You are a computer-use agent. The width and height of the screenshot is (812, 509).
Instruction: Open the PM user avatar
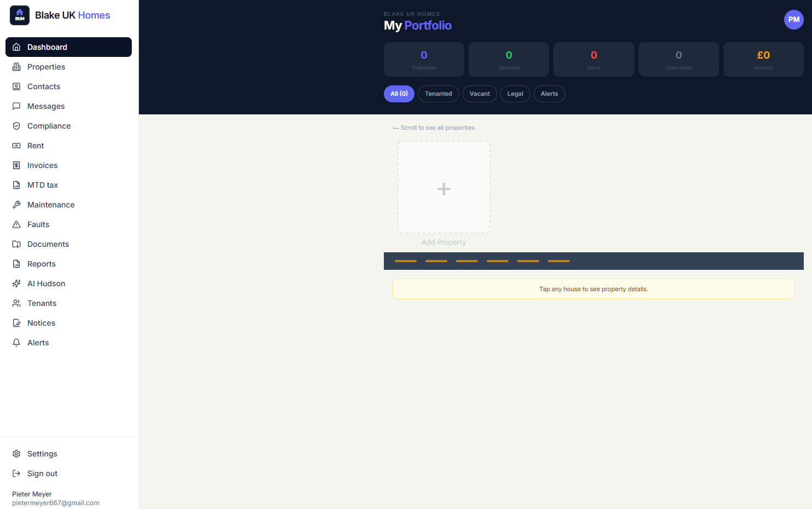[x=794, y=20]
